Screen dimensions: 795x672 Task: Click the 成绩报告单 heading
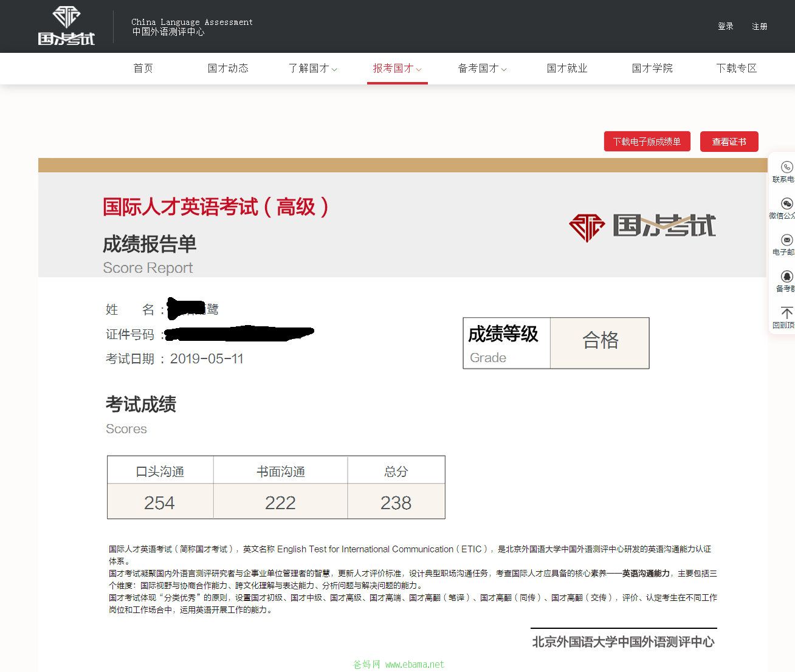(x=150, y=244)
